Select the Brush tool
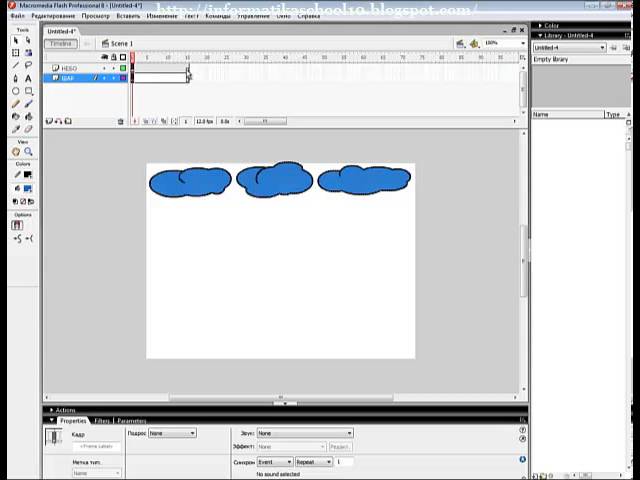Screen dimensions: 640x480 pyautogui.click(x=28, y=104)
